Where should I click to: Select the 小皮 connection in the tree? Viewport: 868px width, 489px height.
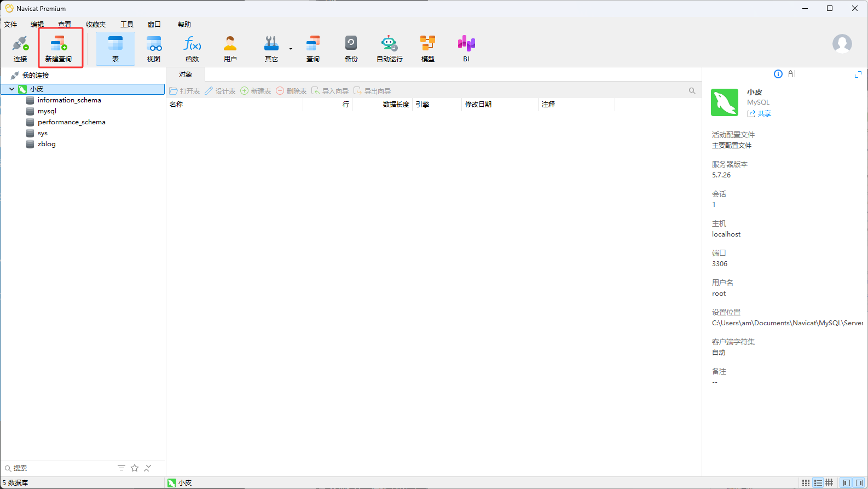pos(83,89)
